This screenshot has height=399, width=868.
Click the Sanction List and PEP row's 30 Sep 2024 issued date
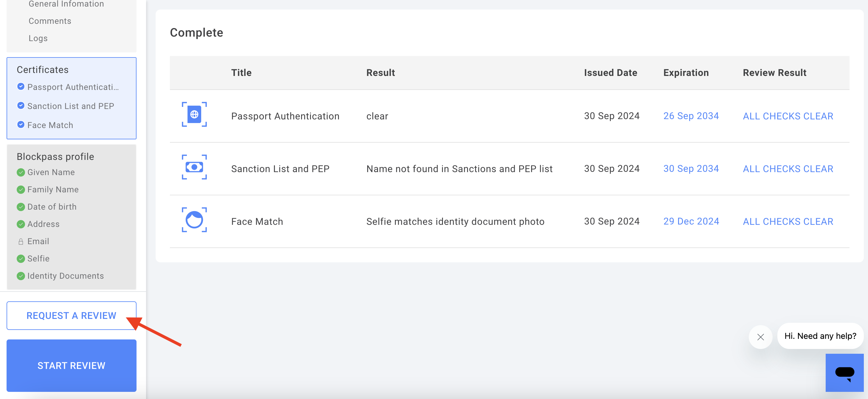612,168
